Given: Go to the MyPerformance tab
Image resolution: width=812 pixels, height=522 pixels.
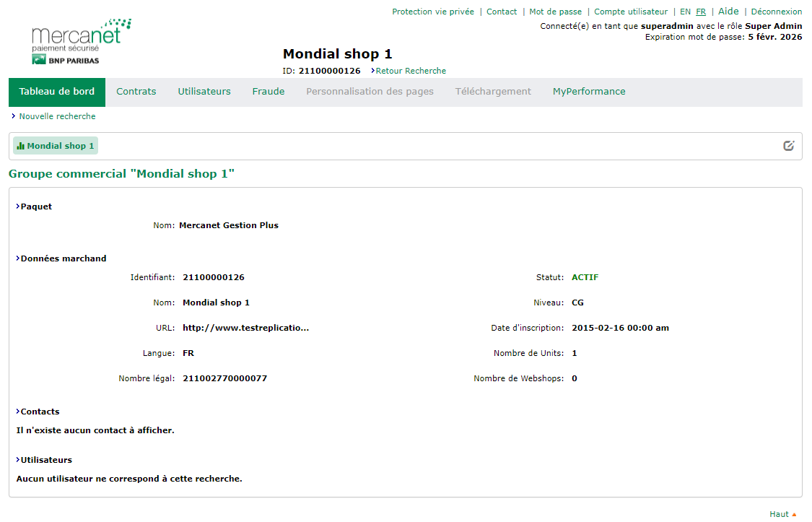Looking at the screenshot, I should (589, 92).
